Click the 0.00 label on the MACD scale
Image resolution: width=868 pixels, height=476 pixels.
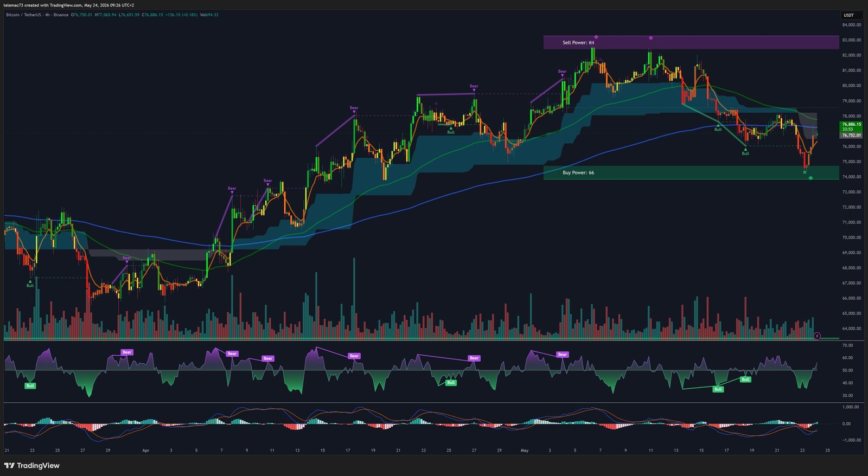tap(847, 423)
